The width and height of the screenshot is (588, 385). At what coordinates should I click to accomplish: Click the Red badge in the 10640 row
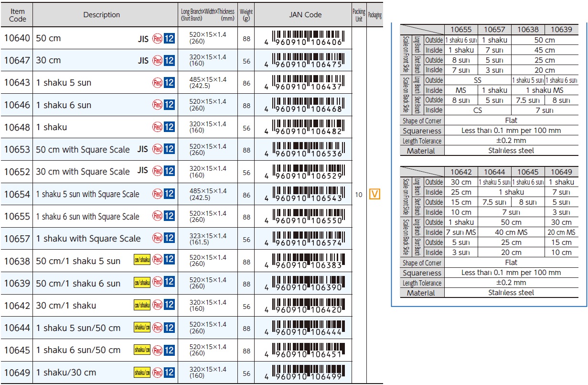157,38
